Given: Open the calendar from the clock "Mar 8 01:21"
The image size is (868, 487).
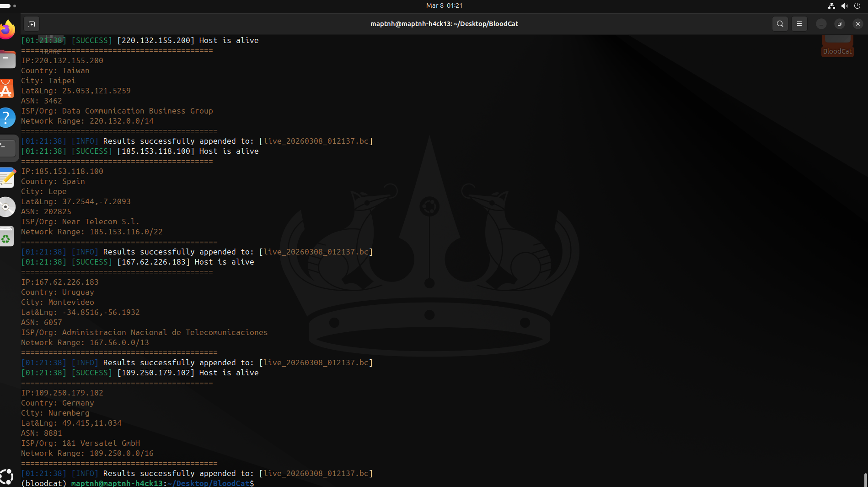Looking at the screenshot, I should [444, 5].
